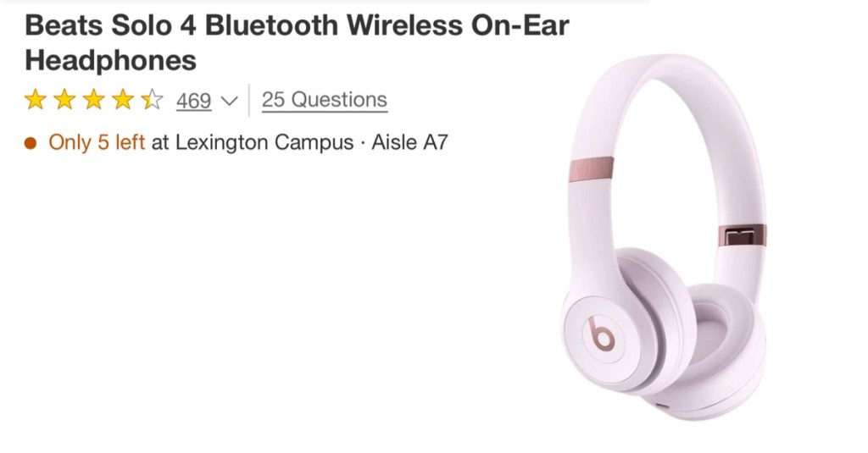The height and width of the screenshot is (453, 868).
Task: Click the orange stock status dot
Action: click(31, 143)
